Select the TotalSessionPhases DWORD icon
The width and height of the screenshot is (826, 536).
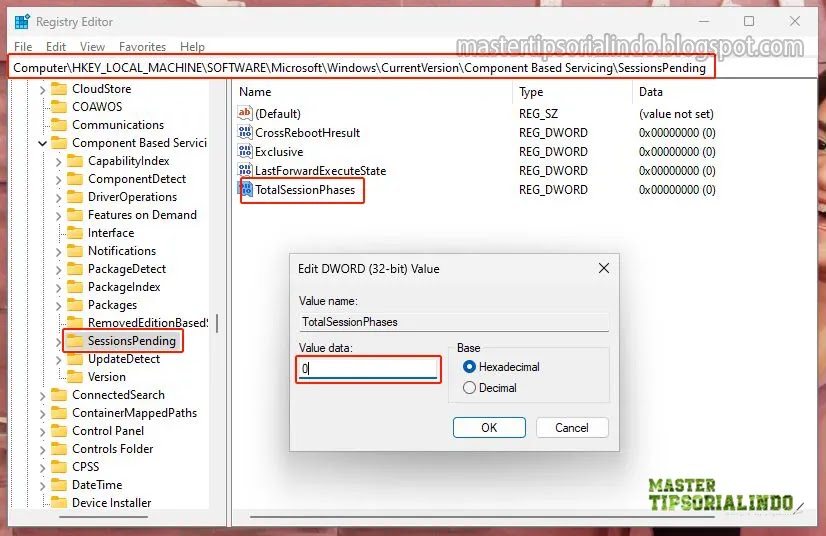[x=246, y=189]
